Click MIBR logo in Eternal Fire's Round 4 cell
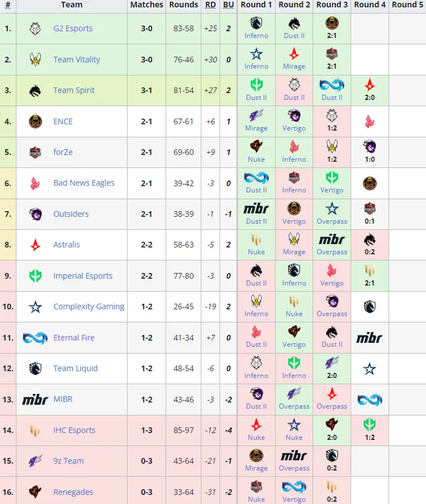 tap(370, 338)
